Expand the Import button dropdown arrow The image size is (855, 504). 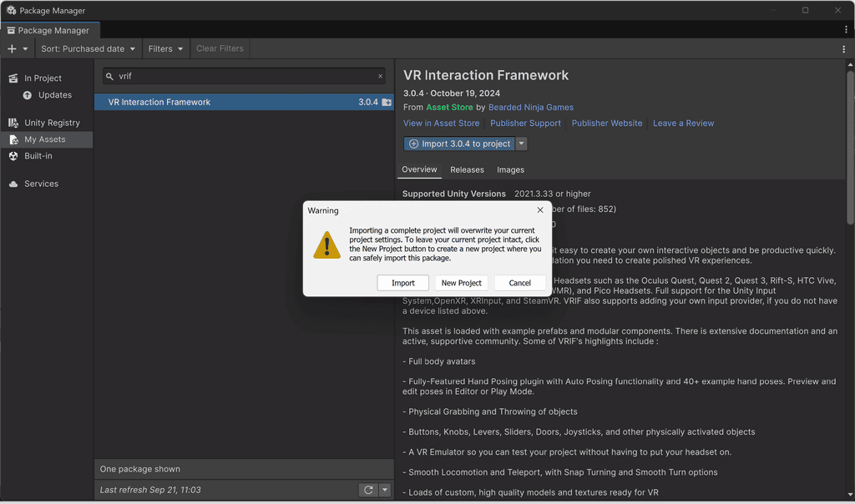click(521, 144)
